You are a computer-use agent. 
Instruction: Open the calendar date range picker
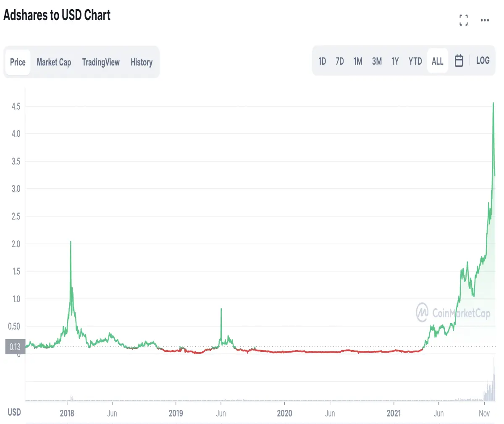459,61
